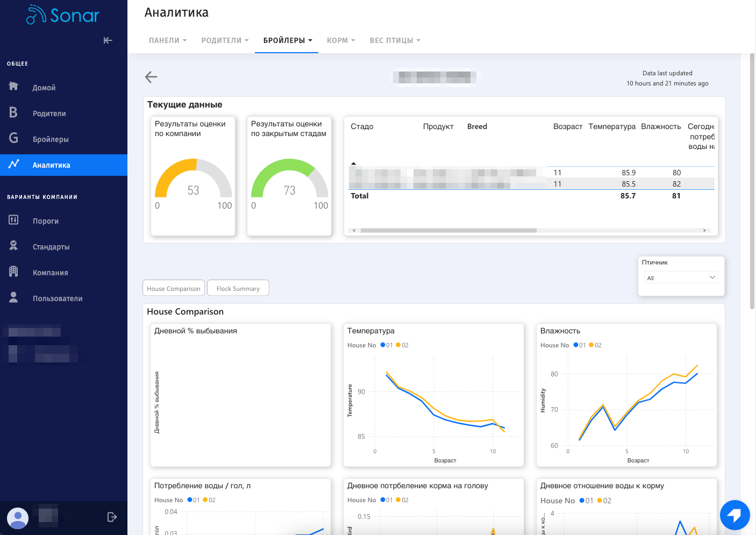Open Бройлеры in sidebar

pos(51,139)
